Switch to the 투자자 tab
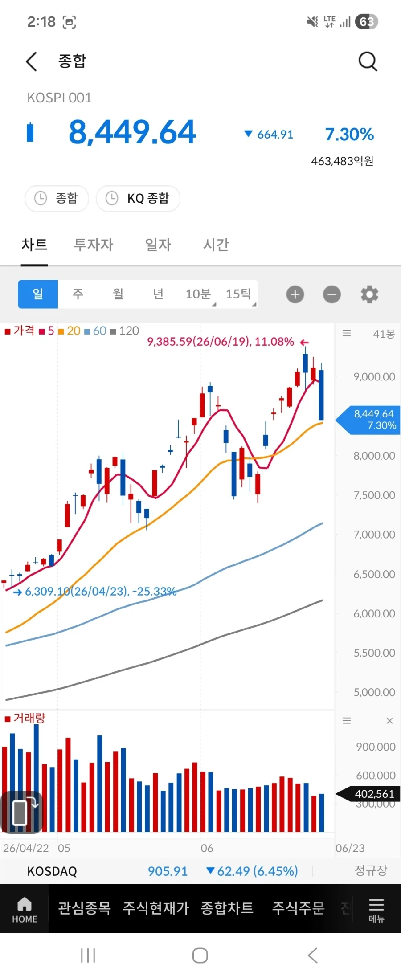The height and width of the screenshot is (980, 401). pyautogui.click(x=94, y=245)
